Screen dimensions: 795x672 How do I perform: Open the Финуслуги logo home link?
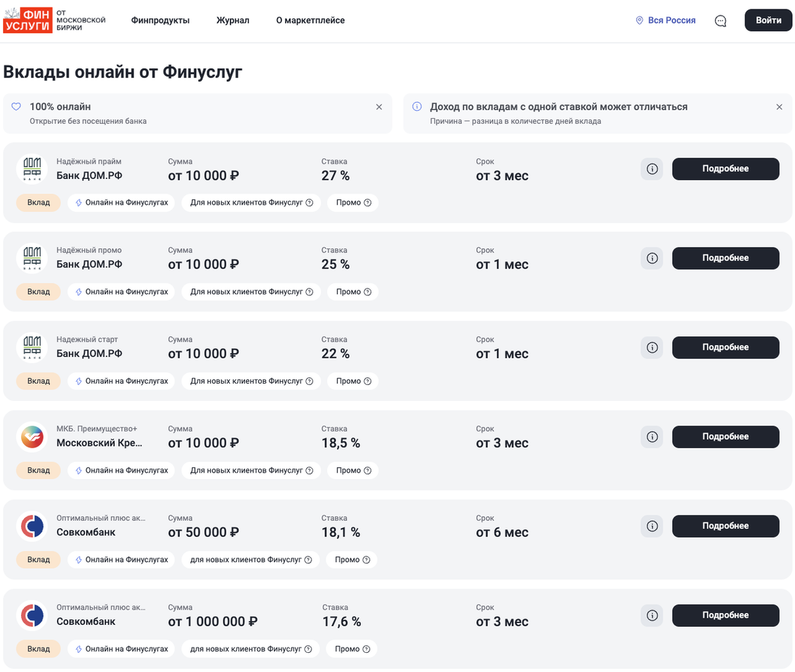54,21
